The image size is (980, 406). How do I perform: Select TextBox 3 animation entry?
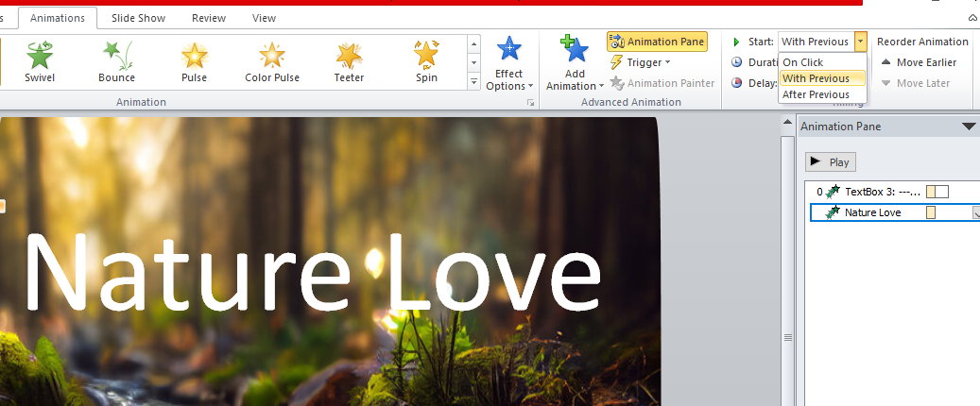click(x=881, y=192)
